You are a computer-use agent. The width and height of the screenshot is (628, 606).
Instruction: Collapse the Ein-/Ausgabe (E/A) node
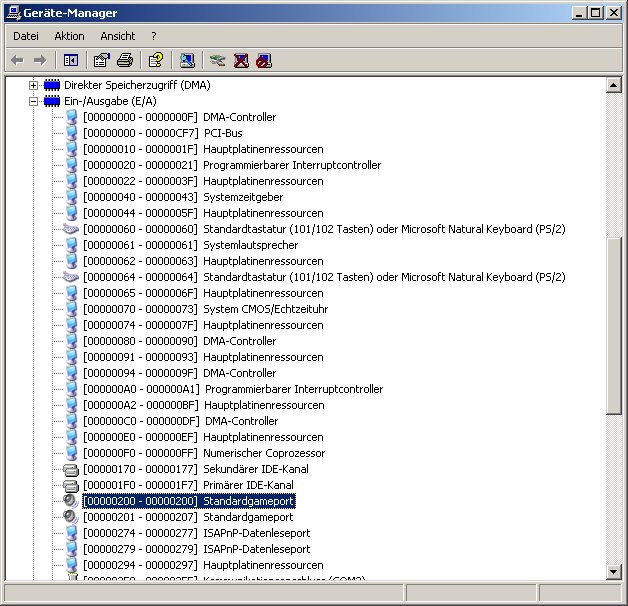[33, 101]
